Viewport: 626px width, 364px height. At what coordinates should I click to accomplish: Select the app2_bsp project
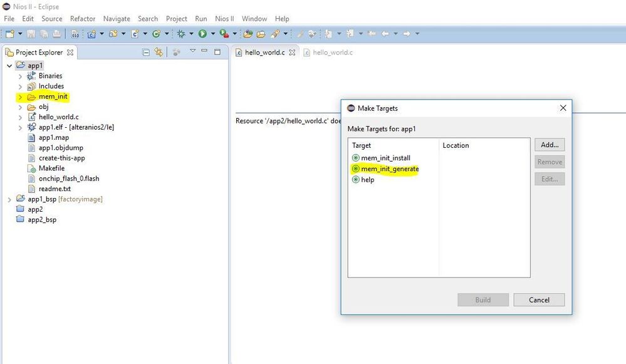41,220
